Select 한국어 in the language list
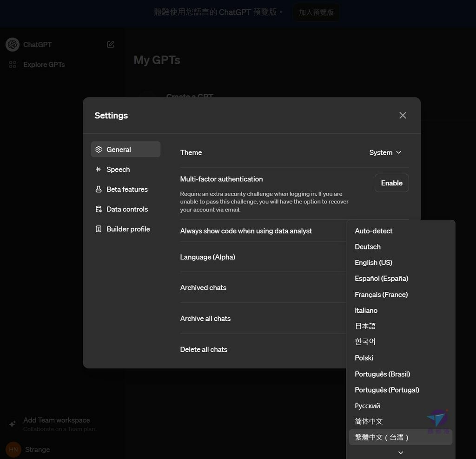476x459 pixels. pos(400,342)
